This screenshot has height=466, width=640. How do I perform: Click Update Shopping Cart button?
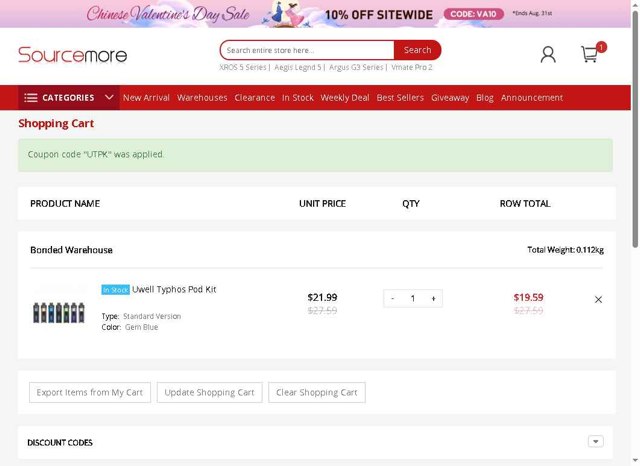click(209, 393)
